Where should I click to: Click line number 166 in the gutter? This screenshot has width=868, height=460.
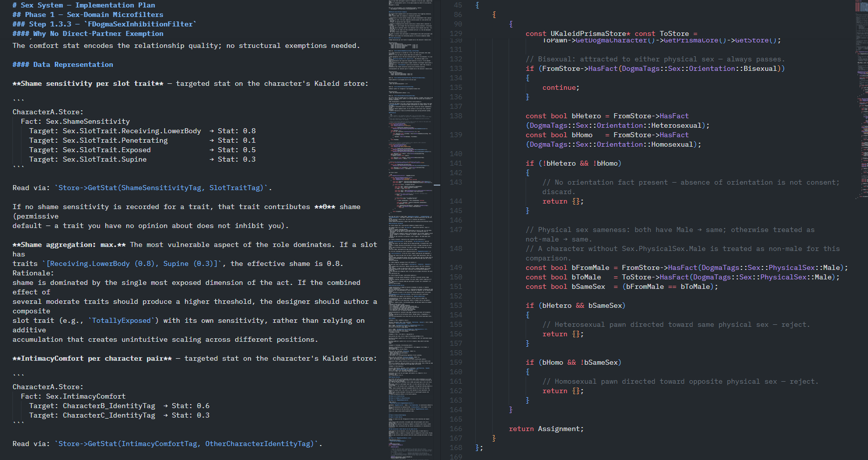coord(456,429)
